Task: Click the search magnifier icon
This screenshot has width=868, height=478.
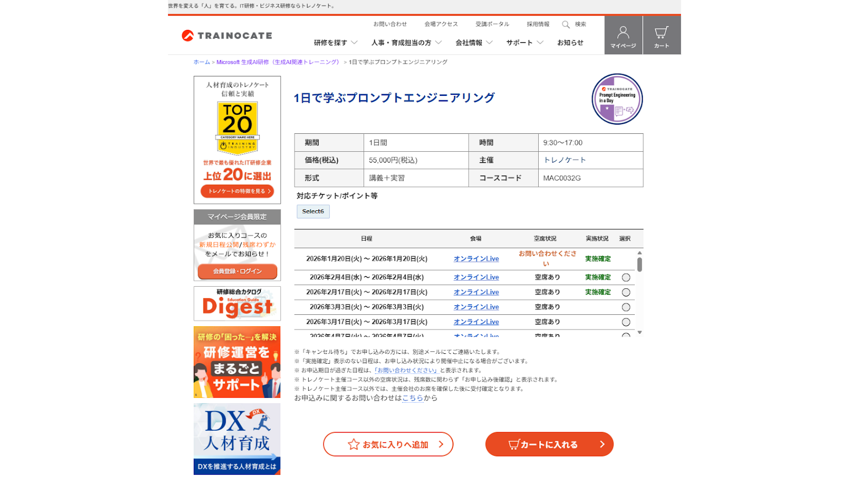Action: [x=566, y=24]
